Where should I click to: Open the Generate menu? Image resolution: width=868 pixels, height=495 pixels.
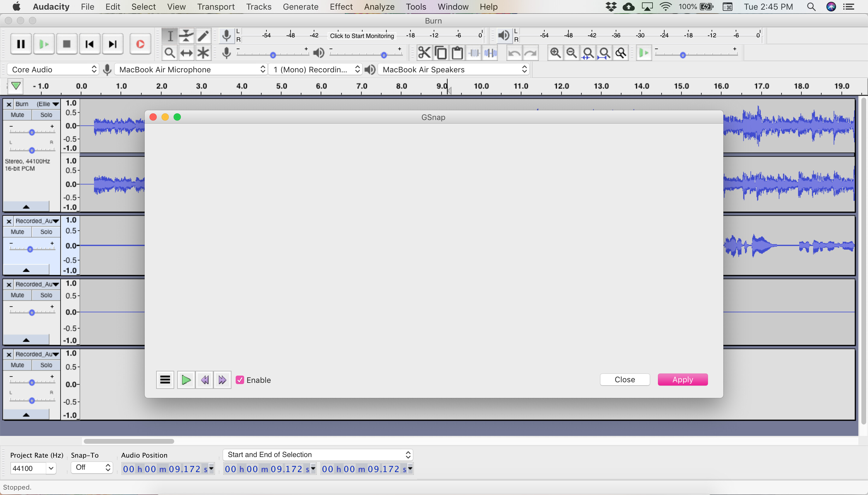pos(300,7)
